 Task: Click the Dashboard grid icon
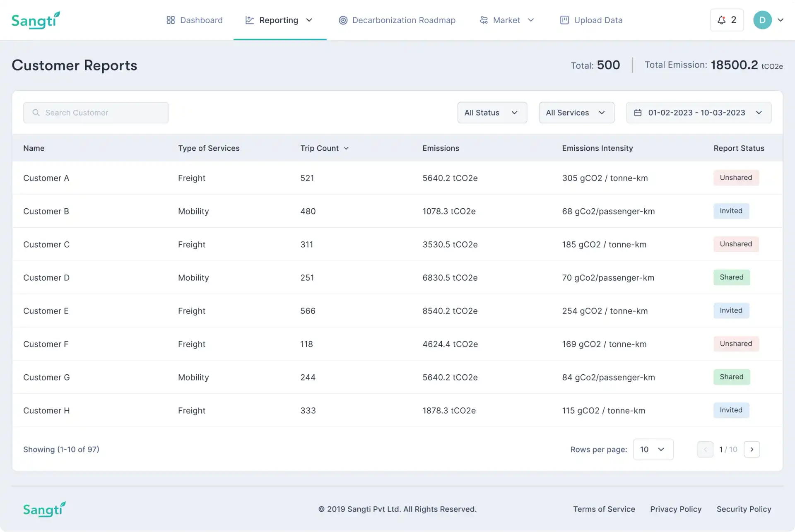171,20
